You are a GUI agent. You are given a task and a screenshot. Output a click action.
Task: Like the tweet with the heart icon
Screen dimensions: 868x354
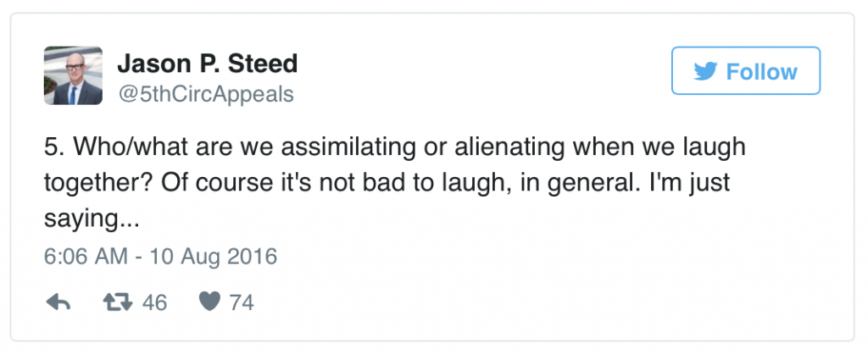tap(209, 302)
